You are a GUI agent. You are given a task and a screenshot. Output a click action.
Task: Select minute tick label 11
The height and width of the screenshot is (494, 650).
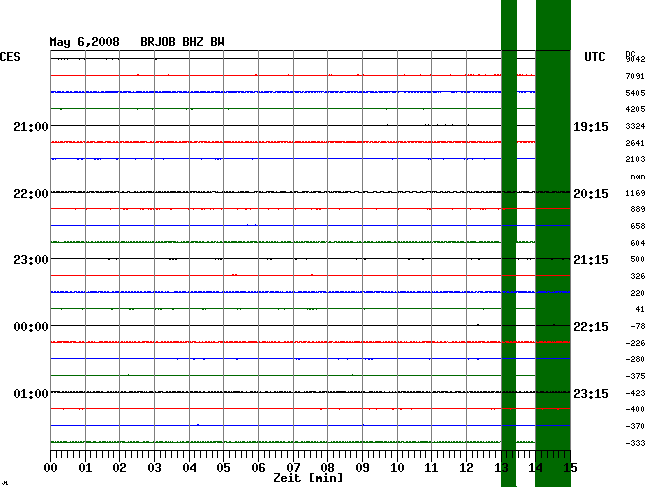[432, 468]
